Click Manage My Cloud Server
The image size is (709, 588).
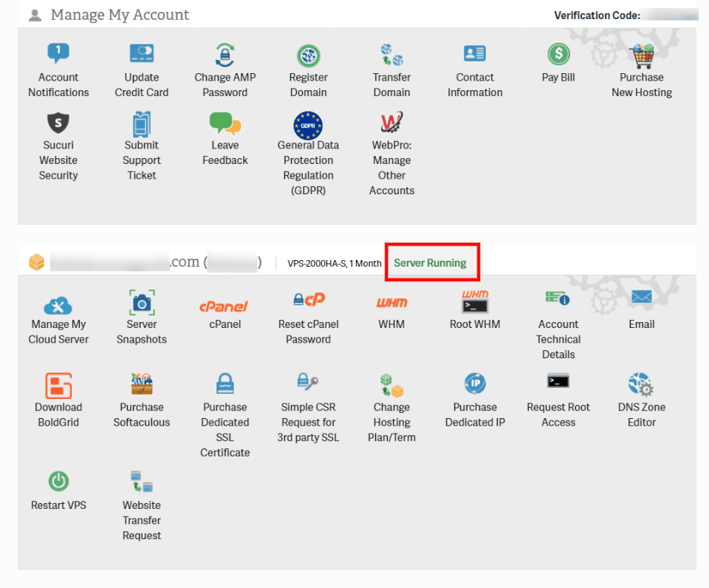[58, 305]
